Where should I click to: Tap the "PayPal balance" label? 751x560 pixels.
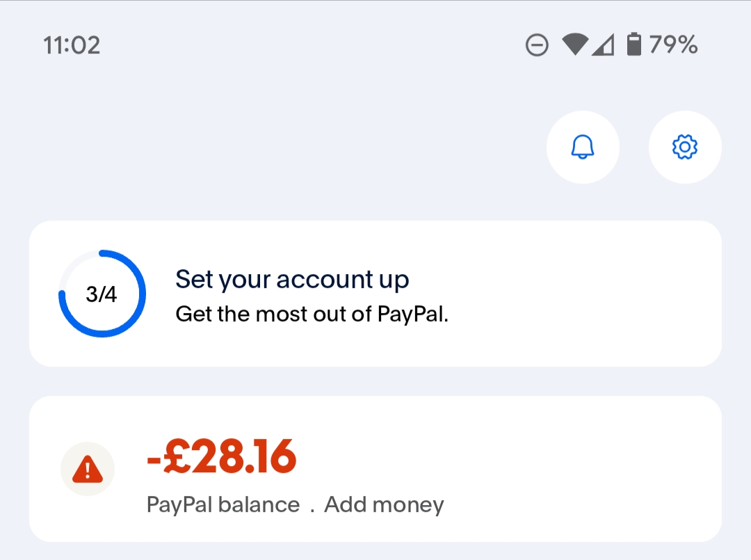click(223, 504)
